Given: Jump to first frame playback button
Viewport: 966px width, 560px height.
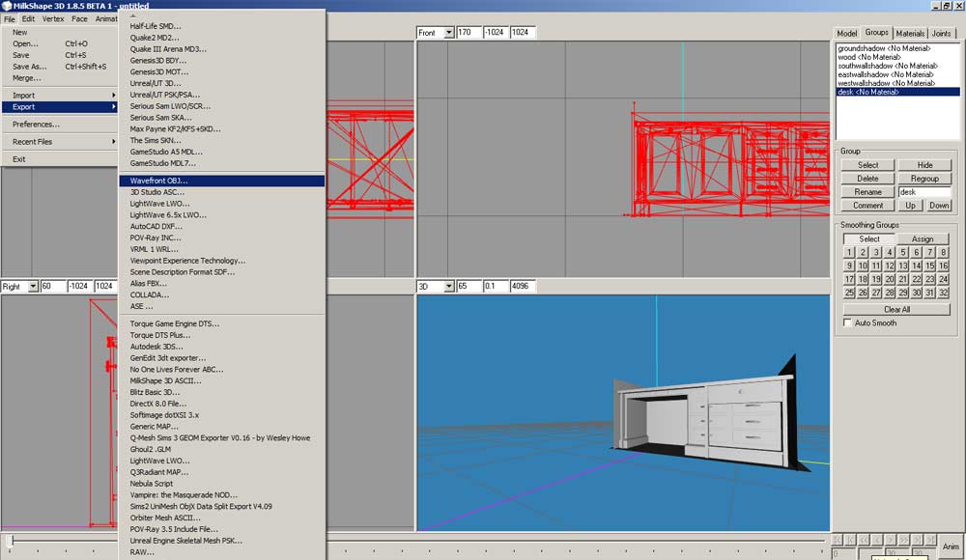Looking at the screenshot, I should coord(838,539).
